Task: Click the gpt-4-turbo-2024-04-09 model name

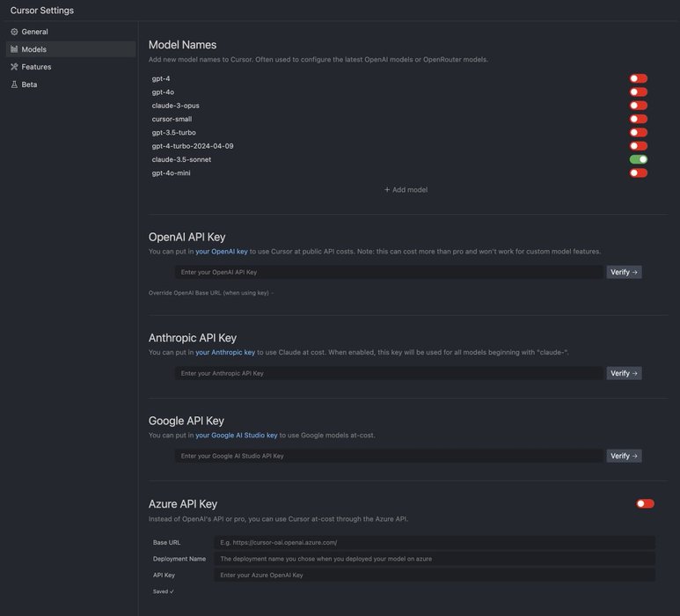Action: tap(193, 146)
